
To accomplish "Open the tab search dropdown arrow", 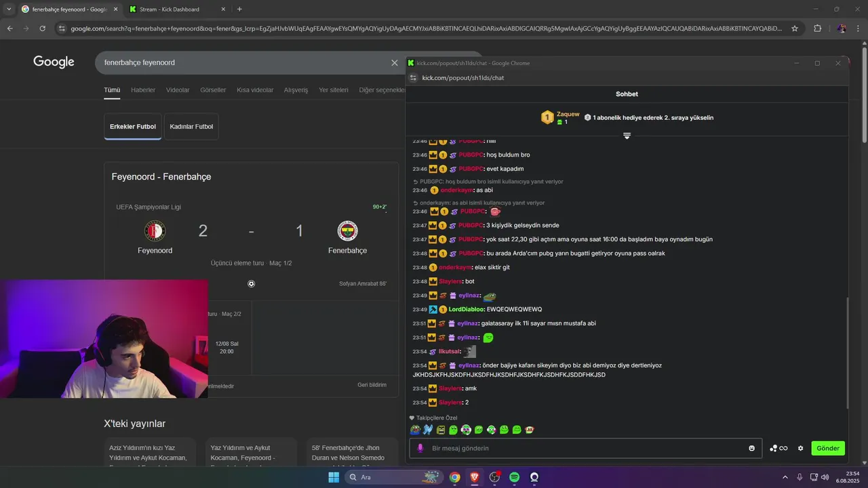I will click(9, 9).
